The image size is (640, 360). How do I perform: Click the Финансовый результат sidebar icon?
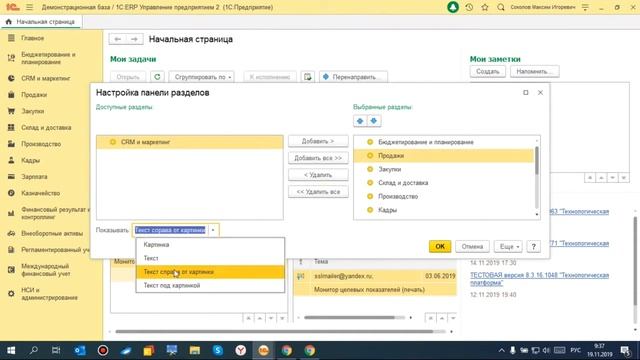pos(11,213)
